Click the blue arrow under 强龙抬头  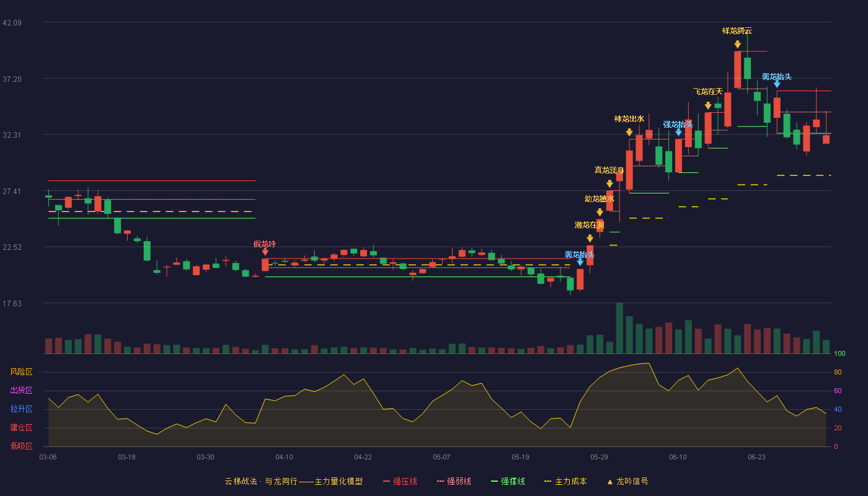678,132
